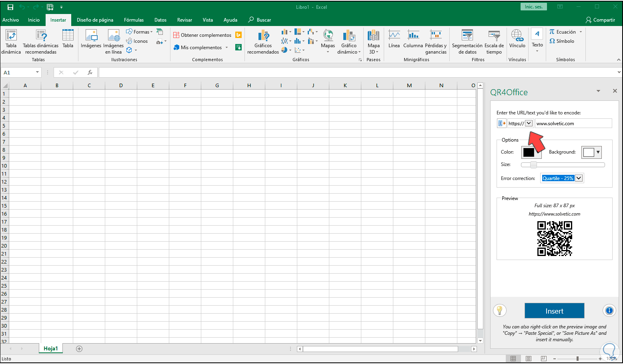This screenshot has height=364, width=623.
Task: Open Gráficos recomendados
Action: coord(263,42)
